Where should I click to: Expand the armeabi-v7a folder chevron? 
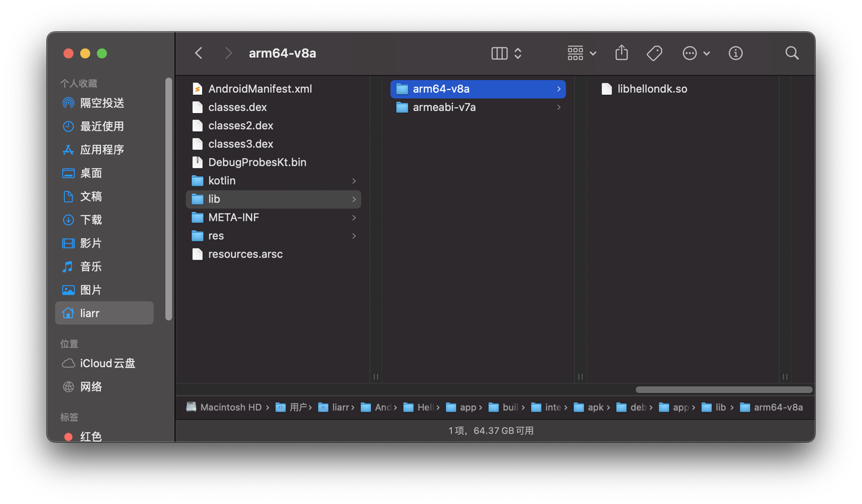click(x=559, y=108)
